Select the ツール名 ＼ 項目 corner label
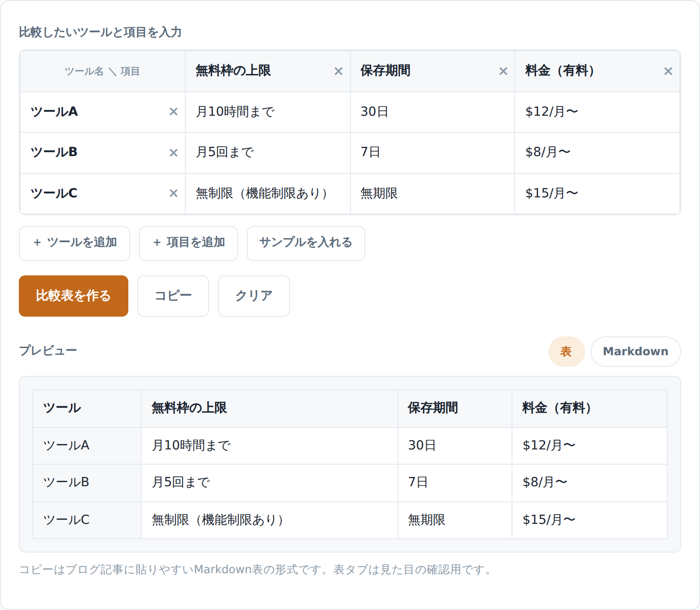700x610 pixels. pyautogui.click(x=102, y=71)
